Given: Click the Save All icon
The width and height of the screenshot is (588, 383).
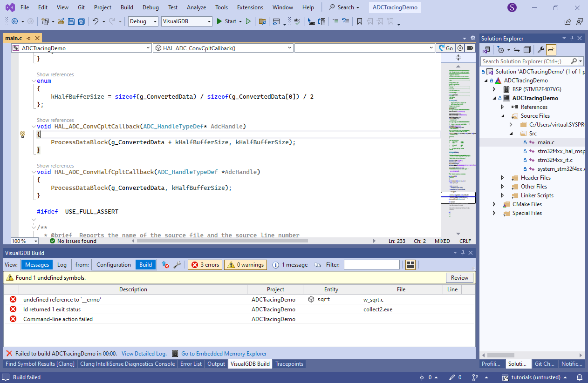Looking at the screenshot, I should [x=82, y=21].
